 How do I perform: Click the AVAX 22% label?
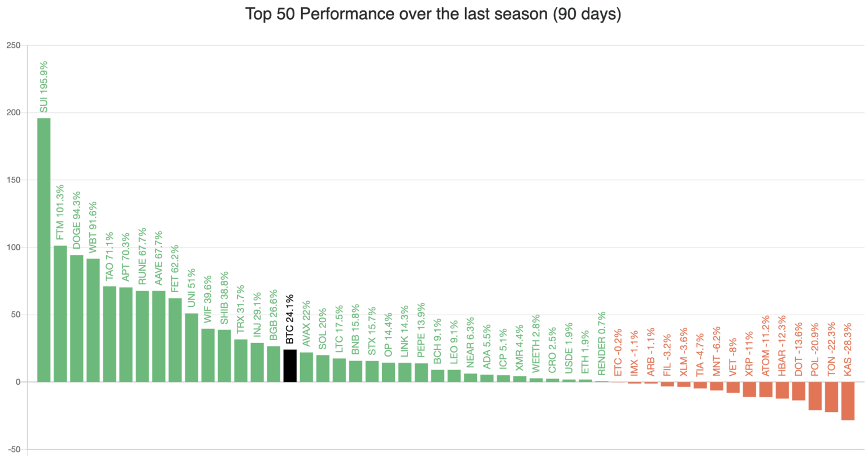[x=306, y=323]
